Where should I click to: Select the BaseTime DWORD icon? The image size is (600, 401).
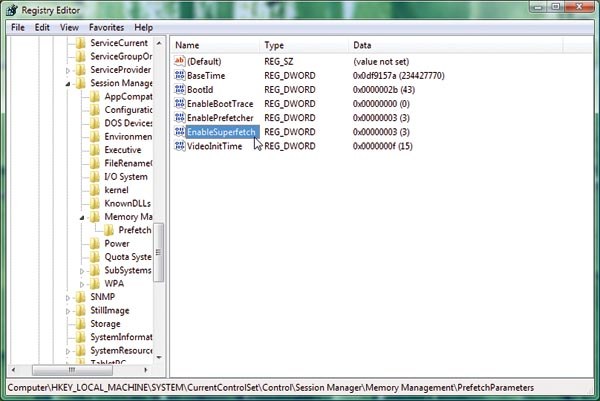click(x=180, y=75)
